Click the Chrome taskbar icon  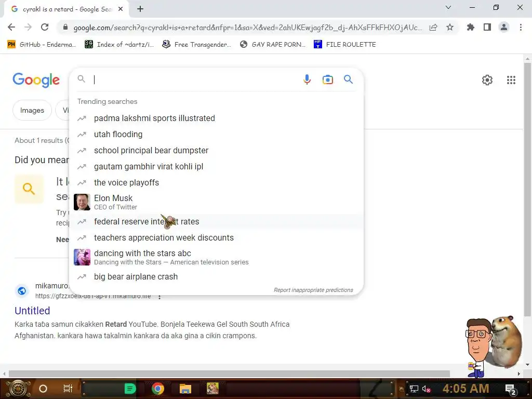(x=158, y=389)
